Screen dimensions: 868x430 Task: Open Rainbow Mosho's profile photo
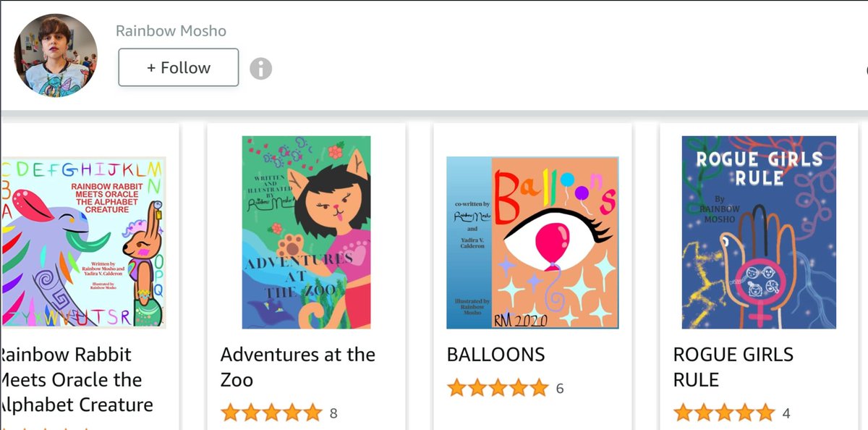click(x=56, y=56)
